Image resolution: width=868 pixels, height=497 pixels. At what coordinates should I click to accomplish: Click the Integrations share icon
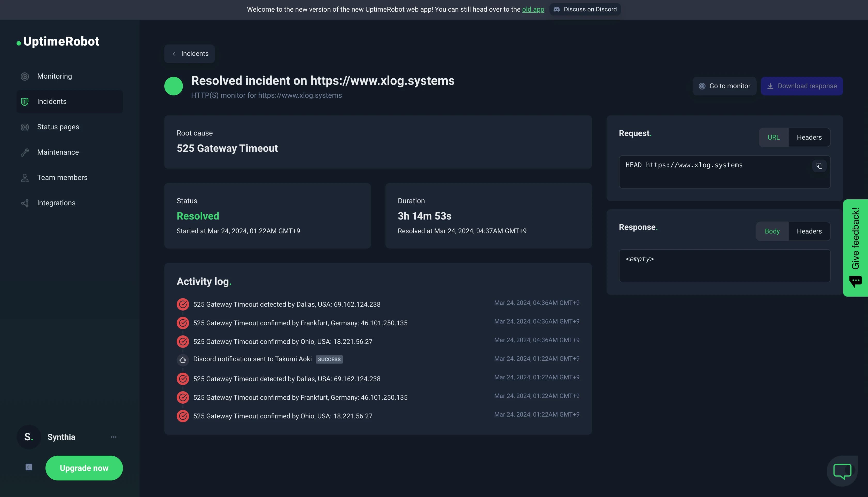25,203
